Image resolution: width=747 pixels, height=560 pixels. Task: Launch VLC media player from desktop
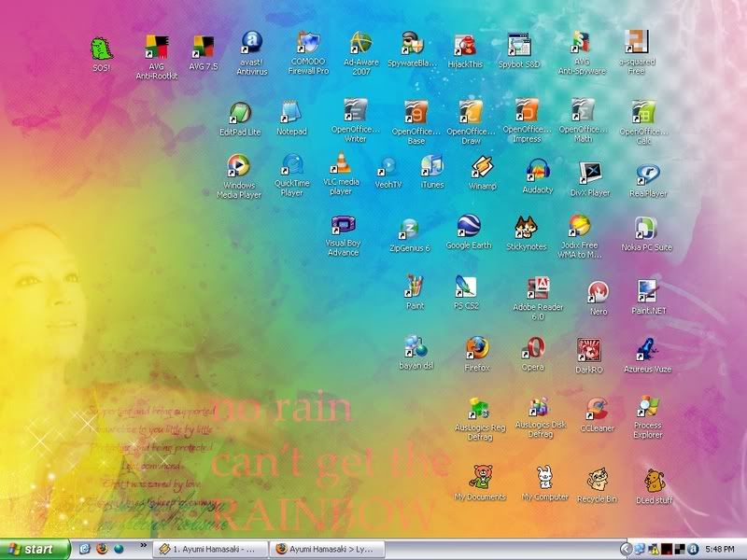point(341,165)
